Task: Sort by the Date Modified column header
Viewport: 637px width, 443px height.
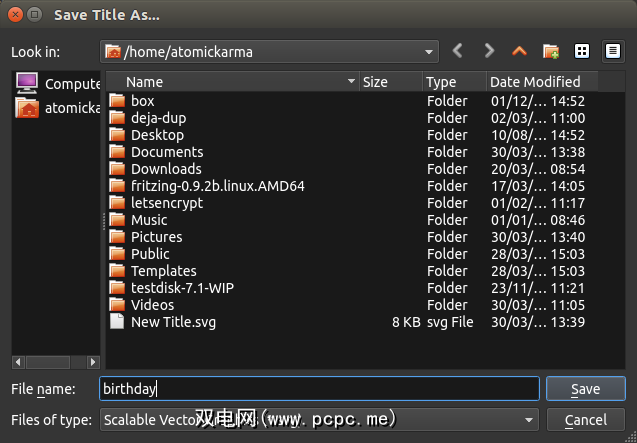Action: pos(534,82)
